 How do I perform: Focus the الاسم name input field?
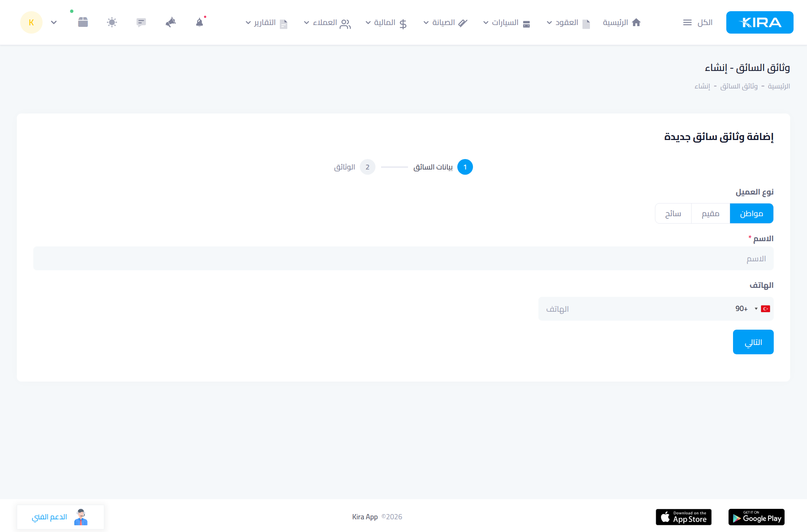403,258
